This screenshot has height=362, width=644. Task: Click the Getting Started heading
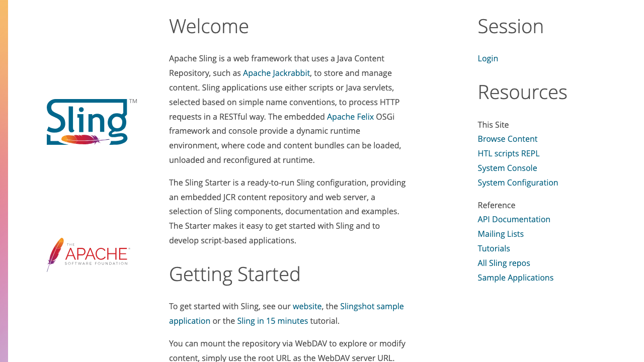234,274
